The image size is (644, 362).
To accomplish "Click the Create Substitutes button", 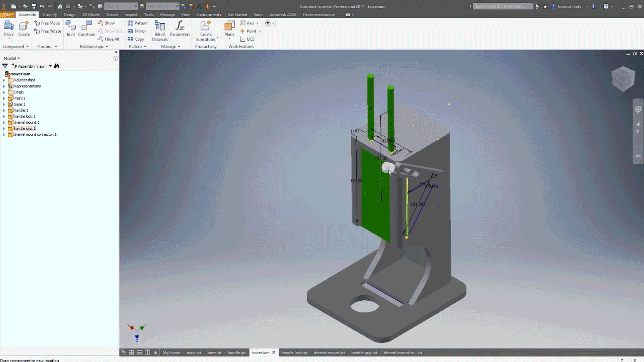I will (x=206, y=31).
